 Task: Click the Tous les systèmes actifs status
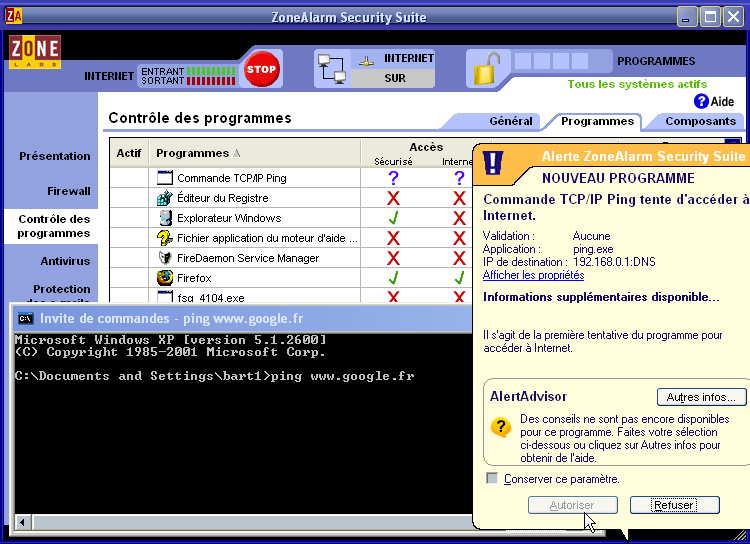637,84
